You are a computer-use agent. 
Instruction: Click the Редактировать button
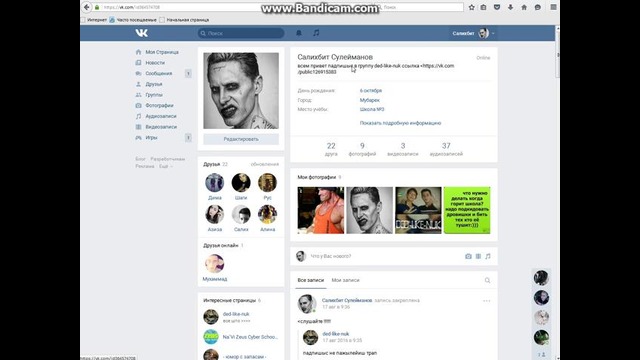(241, 139)
